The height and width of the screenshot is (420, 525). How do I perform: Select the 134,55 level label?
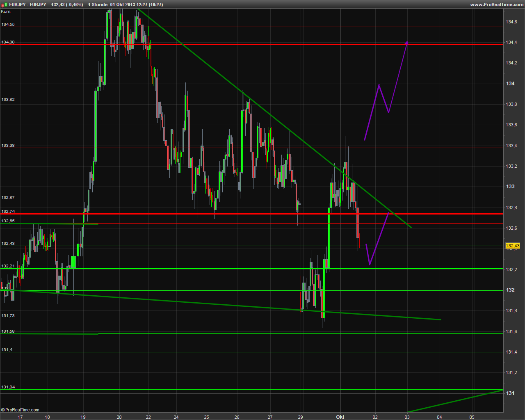click(x=8, y=24)
